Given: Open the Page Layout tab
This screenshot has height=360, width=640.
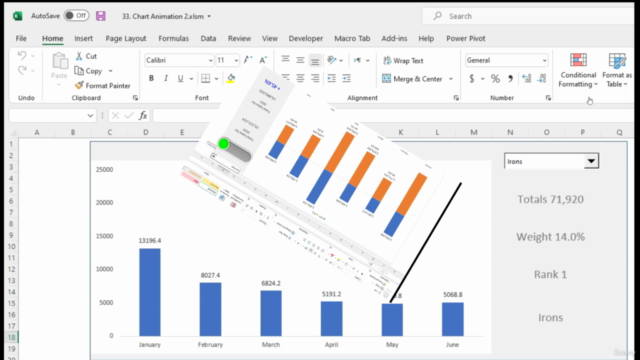Looking at the screenshot, I should [x=126, y=38].
